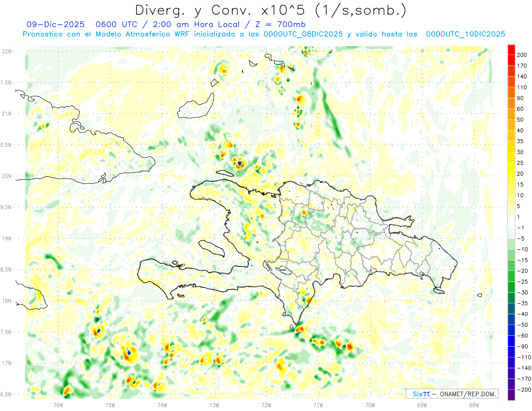Click the 21N latitude label
The width and height of the screenshot is (532, 411).
pyautogui.click(x=7, y=114)
